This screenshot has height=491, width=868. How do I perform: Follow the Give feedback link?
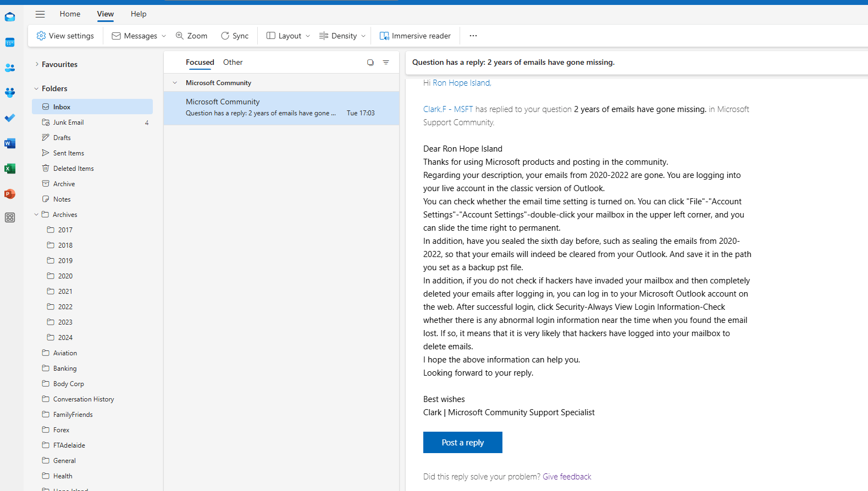click(x=567, y=477)
